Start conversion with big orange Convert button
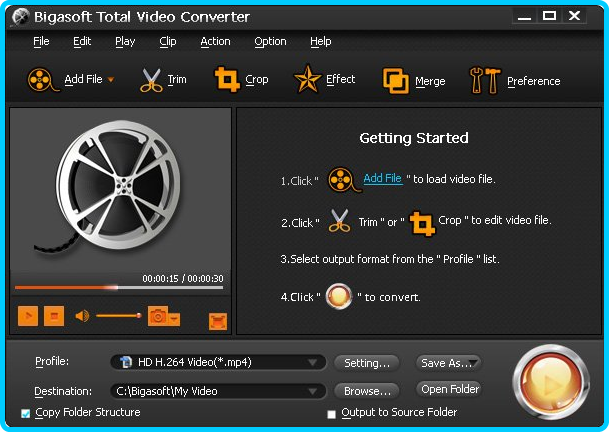Screen dimensions: 609x432 coord(552,382)
